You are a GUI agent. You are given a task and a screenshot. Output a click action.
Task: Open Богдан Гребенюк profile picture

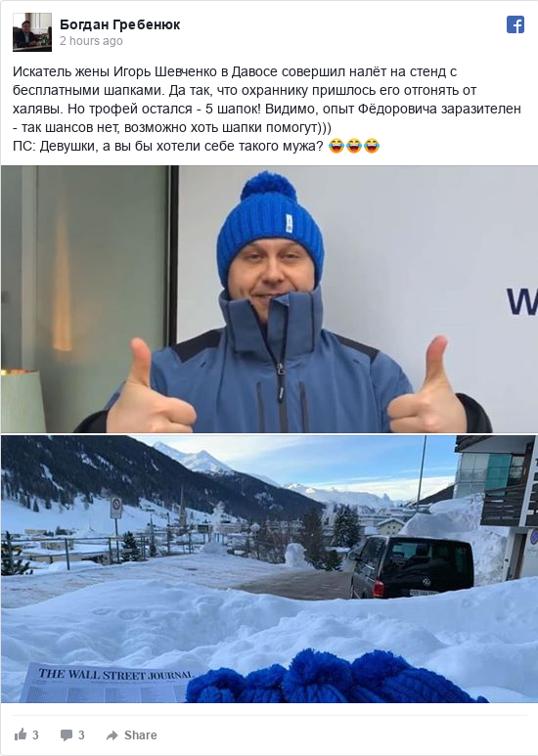[x=32, y=32]
